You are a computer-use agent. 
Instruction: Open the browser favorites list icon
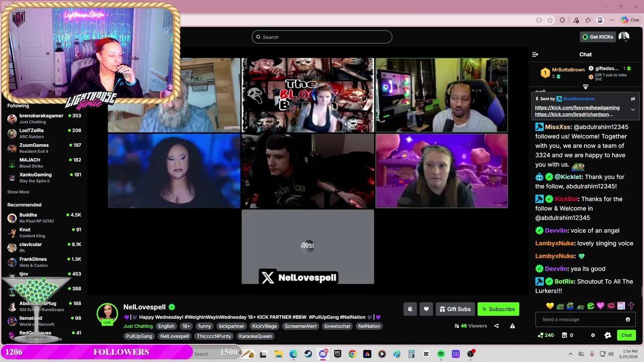click(588, 20)
